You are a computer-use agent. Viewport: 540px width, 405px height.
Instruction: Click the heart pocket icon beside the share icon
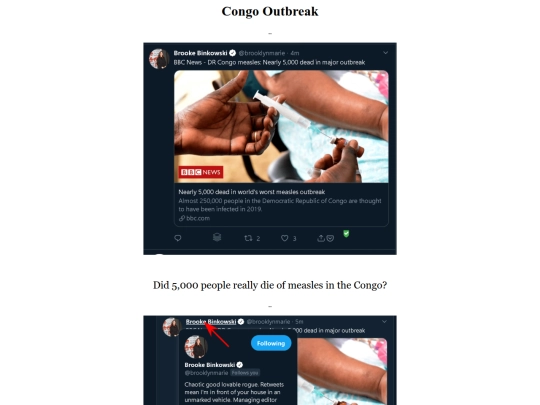330,238
